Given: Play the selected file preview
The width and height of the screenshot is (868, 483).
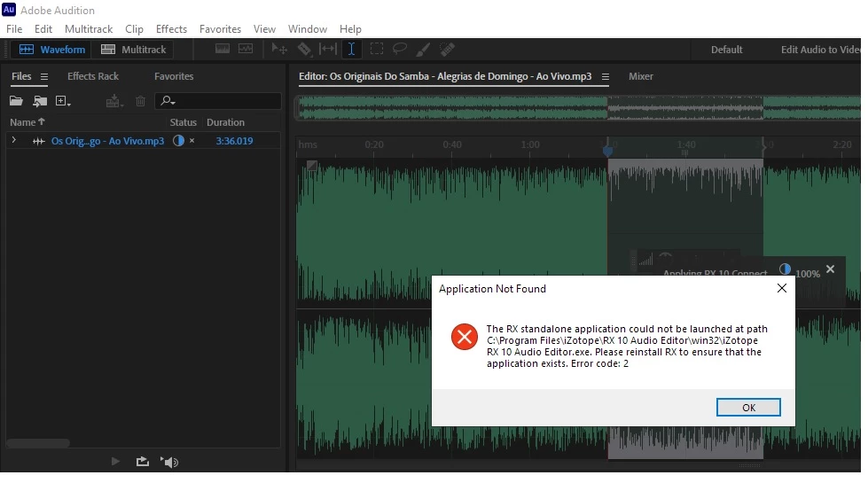Looking at the screenshot, I should click(115, 462).
